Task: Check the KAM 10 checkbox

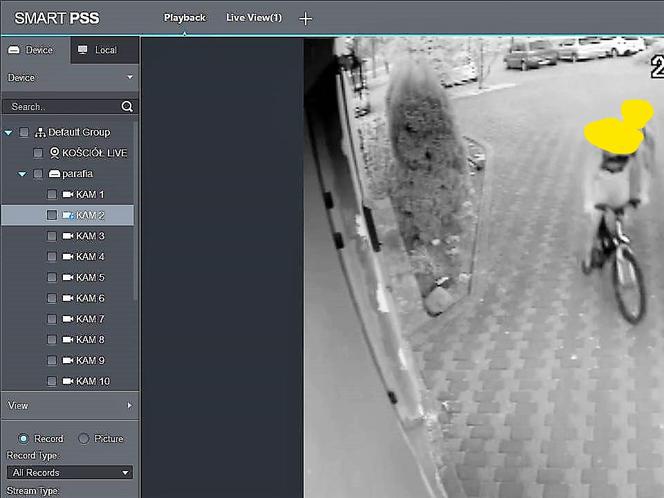Action: [x=52, y=381]
